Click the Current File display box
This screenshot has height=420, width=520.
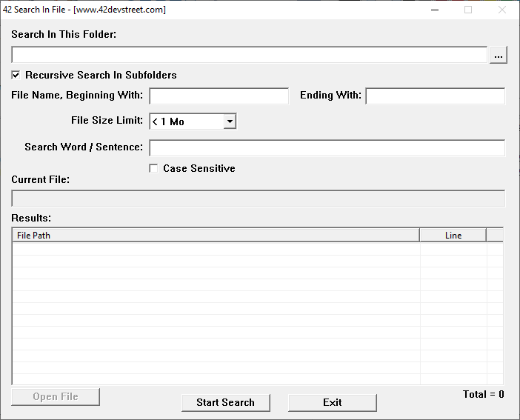pos(259,199)
